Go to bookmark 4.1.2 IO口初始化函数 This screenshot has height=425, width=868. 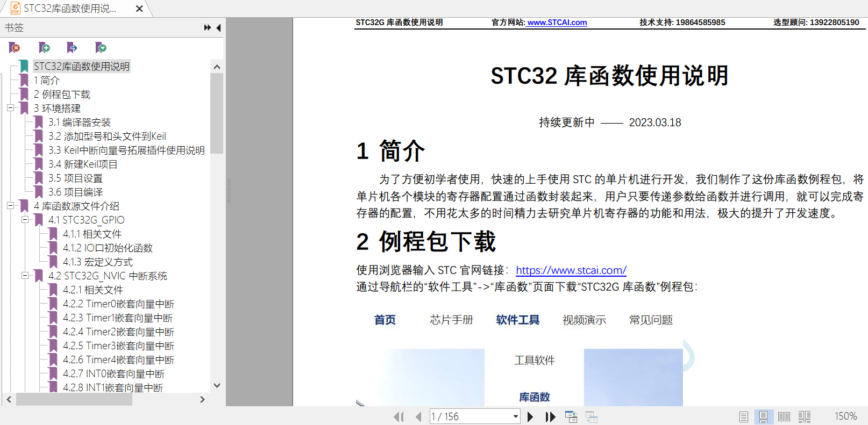(108, 248)
